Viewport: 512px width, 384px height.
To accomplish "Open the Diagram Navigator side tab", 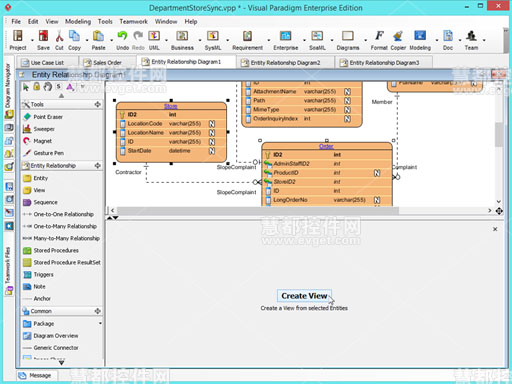I will (x=8, y=86).
